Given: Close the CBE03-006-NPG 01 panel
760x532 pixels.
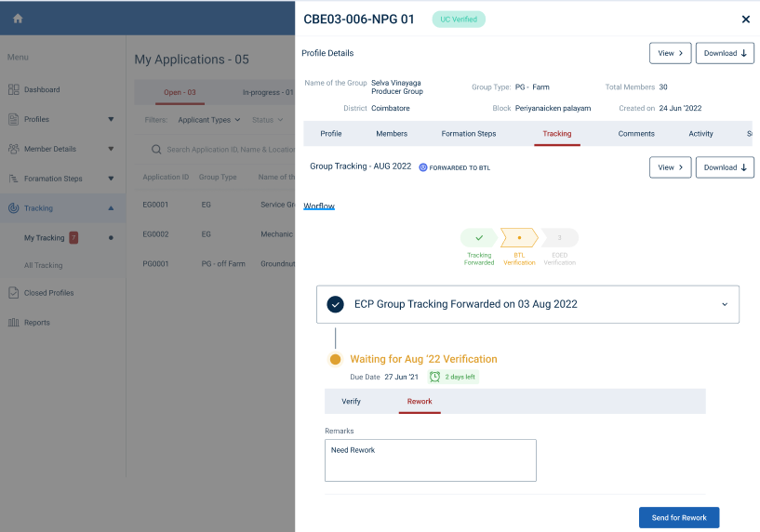Looking at the screenshot, I should (745, 20).
